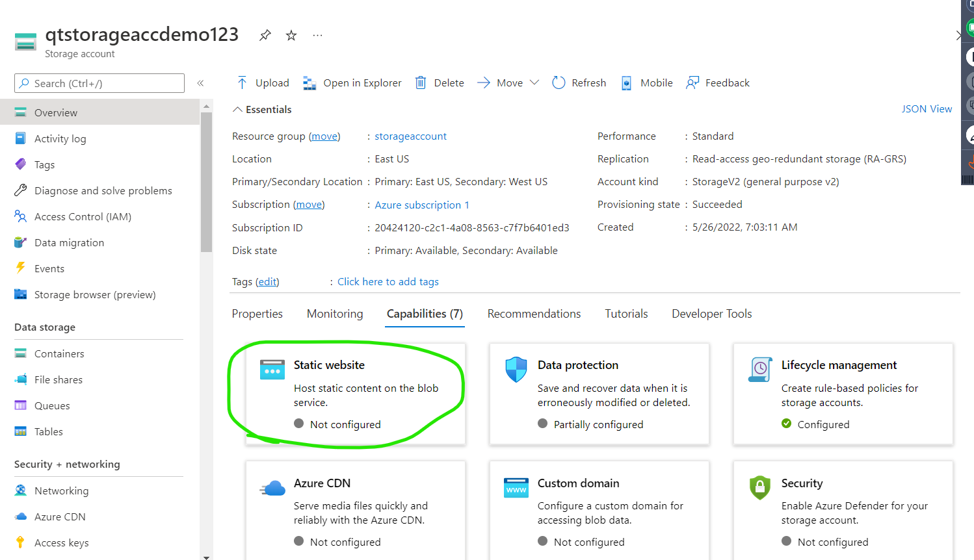Screen dimensions: 974x560
Task: Collapse the Essentials section
Action: point(238,109)
